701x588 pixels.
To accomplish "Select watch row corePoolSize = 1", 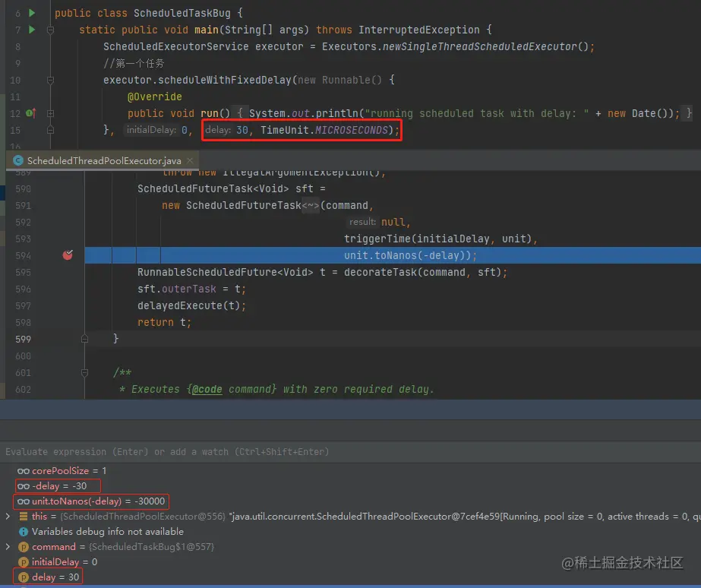I will [x=351, y=471].
